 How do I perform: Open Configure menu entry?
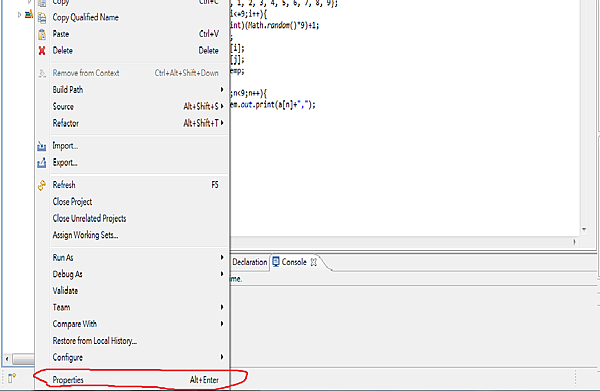132,357
